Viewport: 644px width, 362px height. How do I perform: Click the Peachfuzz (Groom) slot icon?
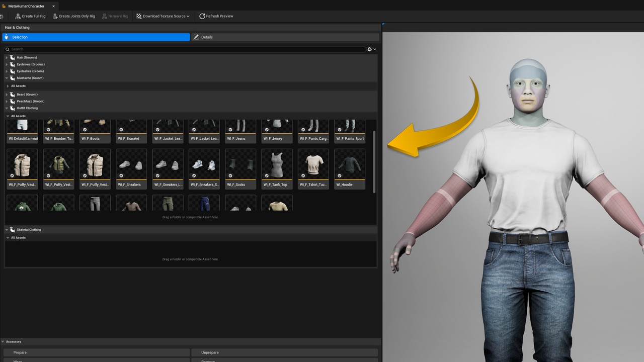pos(13,101)
